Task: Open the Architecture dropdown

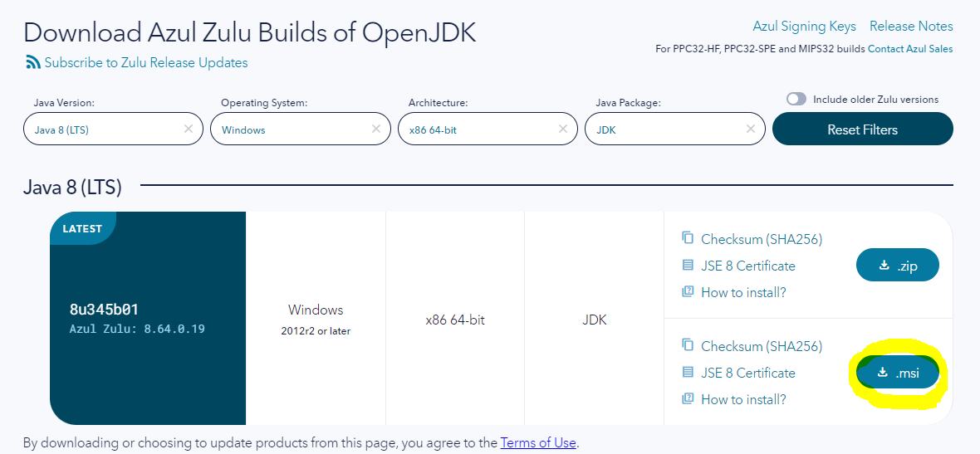Action: (488, 129)
